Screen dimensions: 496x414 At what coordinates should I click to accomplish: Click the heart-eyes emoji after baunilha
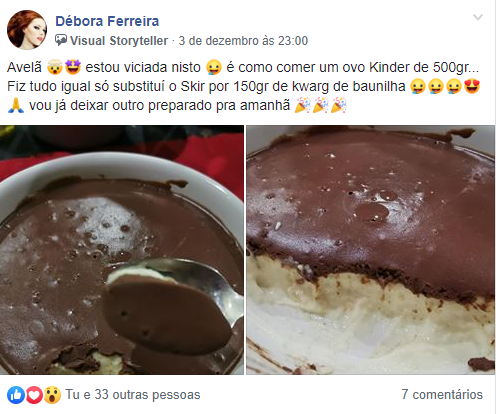tap(472, 86)
